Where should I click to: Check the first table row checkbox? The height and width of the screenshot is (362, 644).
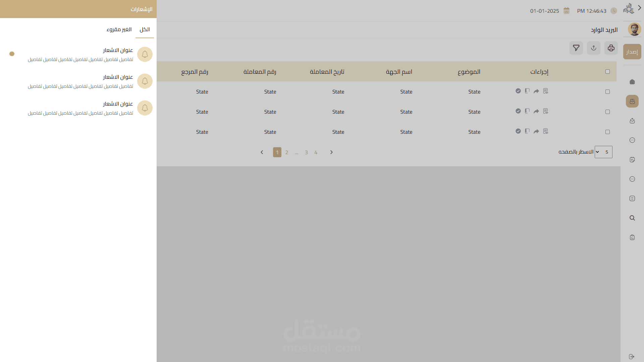click(607, 92)
